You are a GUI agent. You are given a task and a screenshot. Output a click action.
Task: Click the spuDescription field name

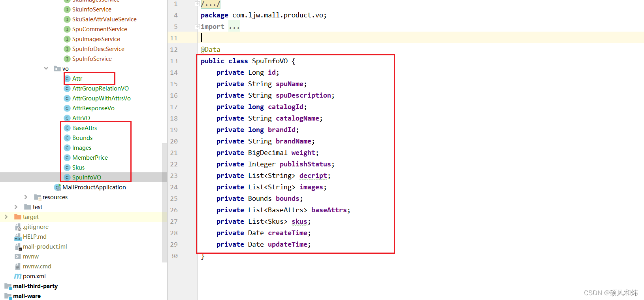[303, 96]
